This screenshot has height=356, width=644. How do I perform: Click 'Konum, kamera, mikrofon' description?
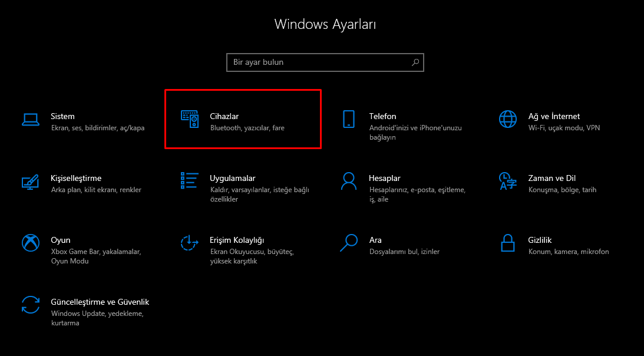[569, 252]
